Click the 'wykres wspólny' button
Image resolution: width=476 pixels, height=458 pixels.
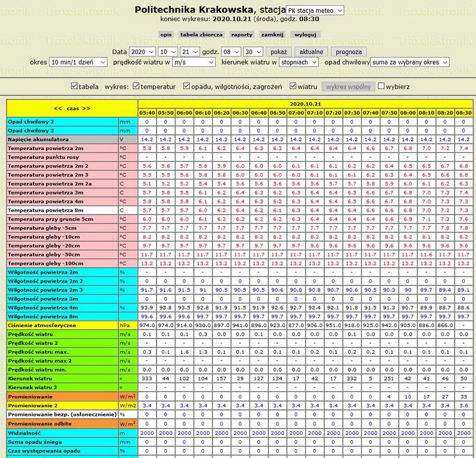(x=349, y=87)
